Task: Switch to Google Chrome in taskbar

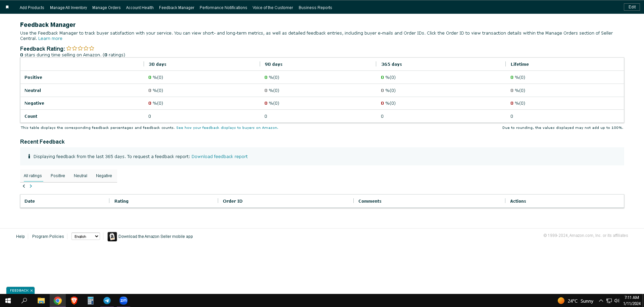Action: [x=58, y=301]
